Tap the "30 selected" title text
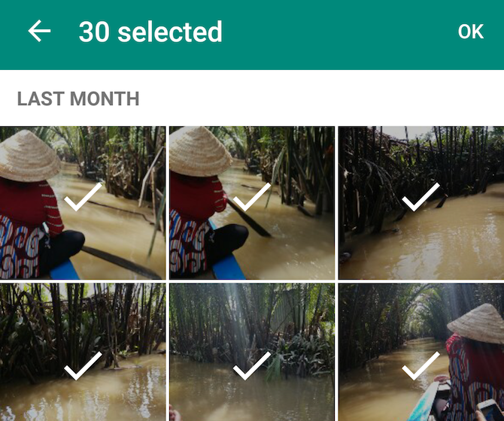The width and height of the screenshot is (504, 421). coord(150,32)
